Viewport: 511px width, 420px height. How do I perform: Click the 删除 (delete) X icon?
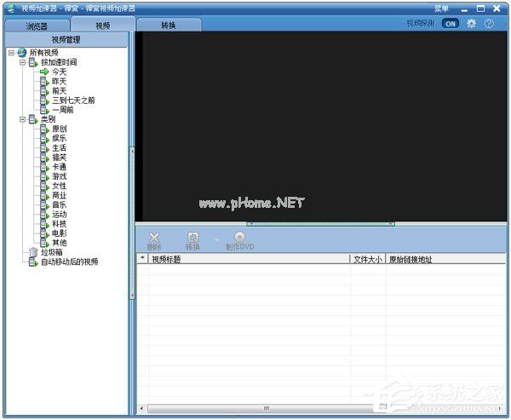(153, 237)
